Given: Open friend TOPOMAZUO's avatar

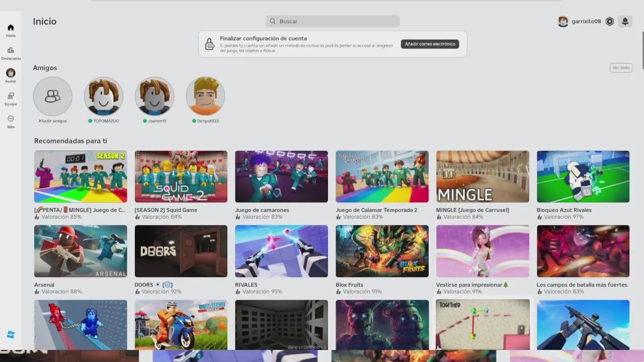Looking at the screenshot, I should (104, 96).
